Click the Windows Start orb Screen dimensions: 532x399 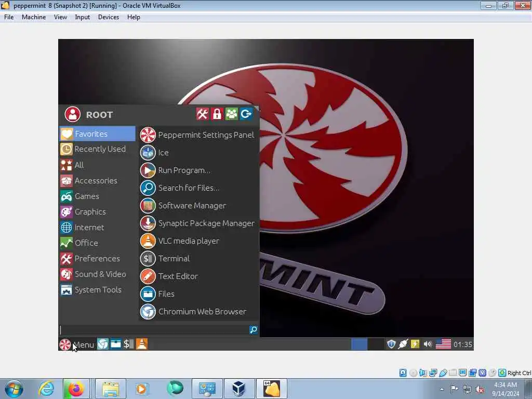coord(14,389)
